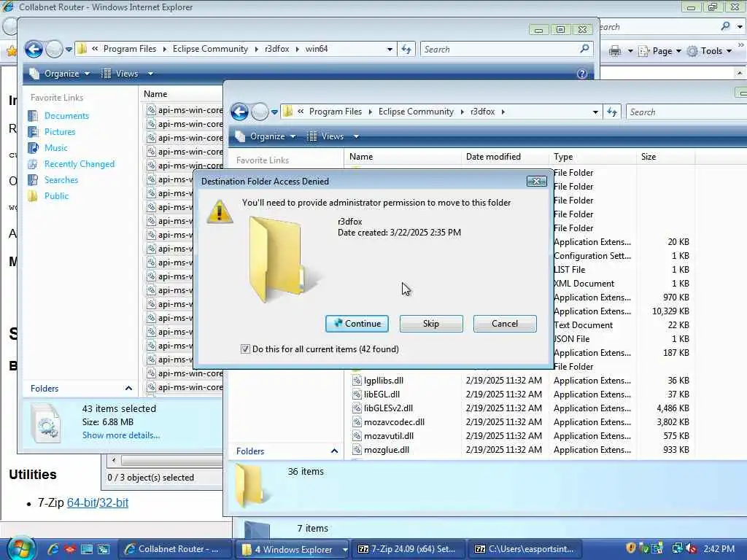Click 'Show more details...' link
The height and width of the screenshot is (560, 747).
(121, 435)
